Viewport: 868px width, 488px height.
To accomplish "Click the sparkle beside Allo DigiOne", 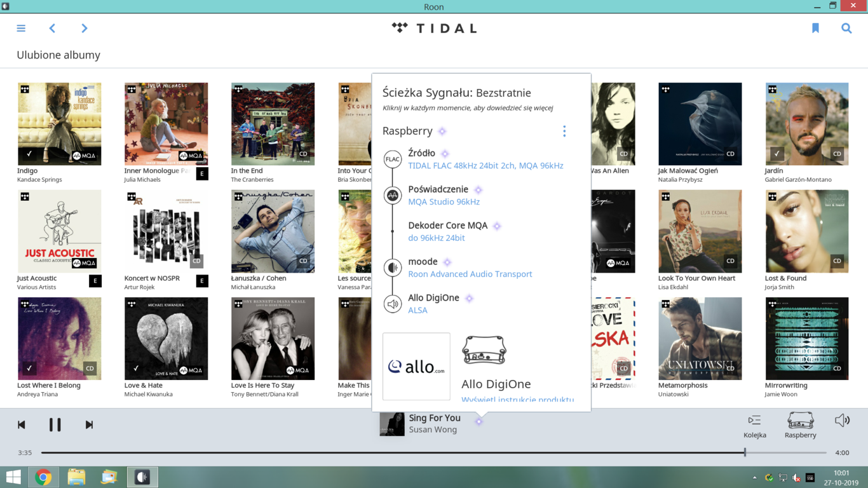I will coord(469,299).
